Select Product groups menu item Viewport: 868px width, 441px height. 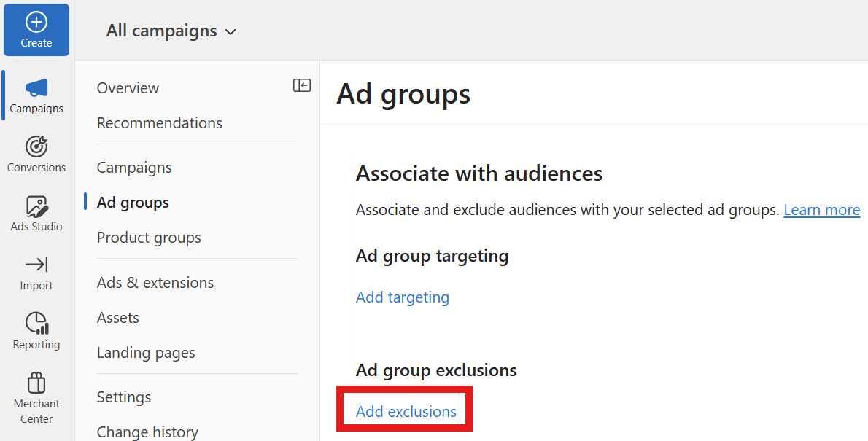149,238
